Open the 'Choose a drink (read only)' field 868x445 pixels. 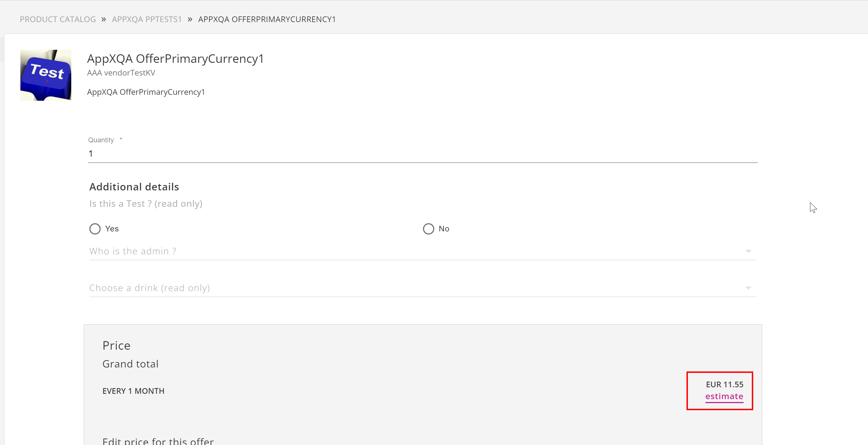[422, 288]
